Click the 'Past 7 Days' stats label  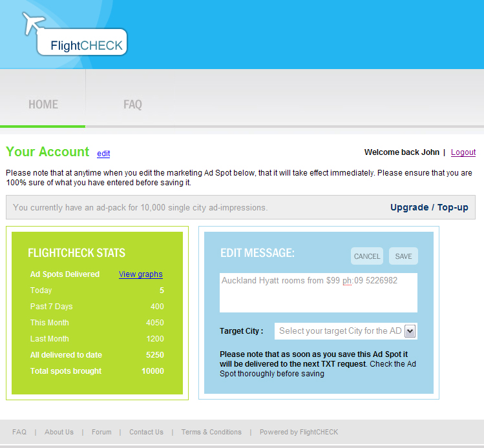[x=51, y=307]
